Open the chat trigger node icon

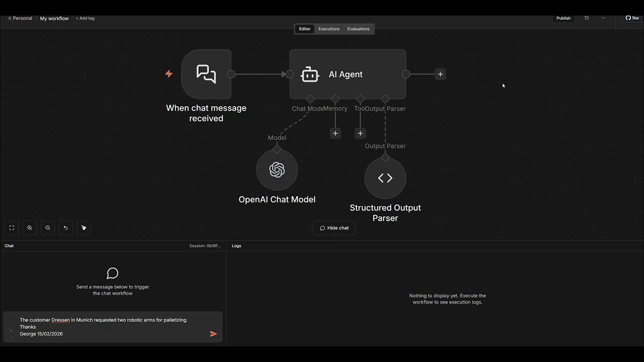206,74
